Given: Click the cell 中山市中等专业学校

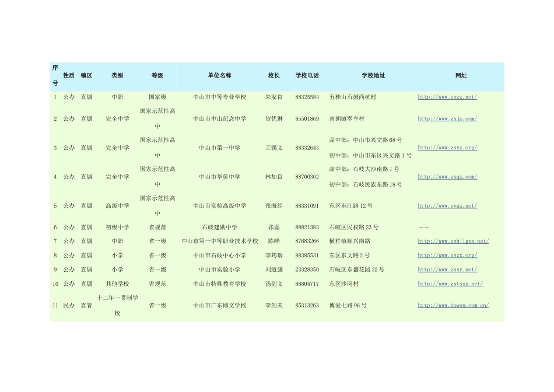Looking at the screenshot, I should coord(219,97).
